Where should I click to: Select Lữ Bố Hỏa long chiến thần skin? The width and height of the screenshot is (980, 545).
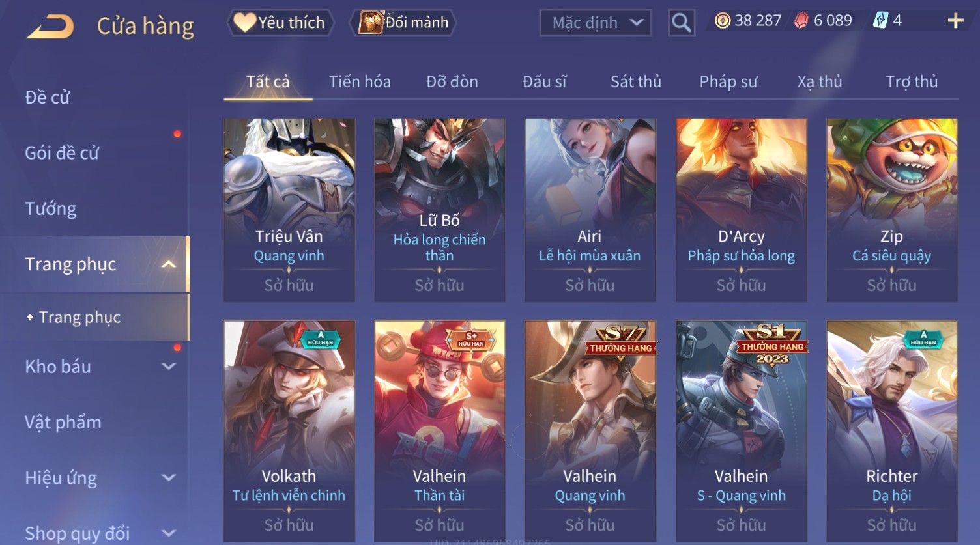coord(440,210)
